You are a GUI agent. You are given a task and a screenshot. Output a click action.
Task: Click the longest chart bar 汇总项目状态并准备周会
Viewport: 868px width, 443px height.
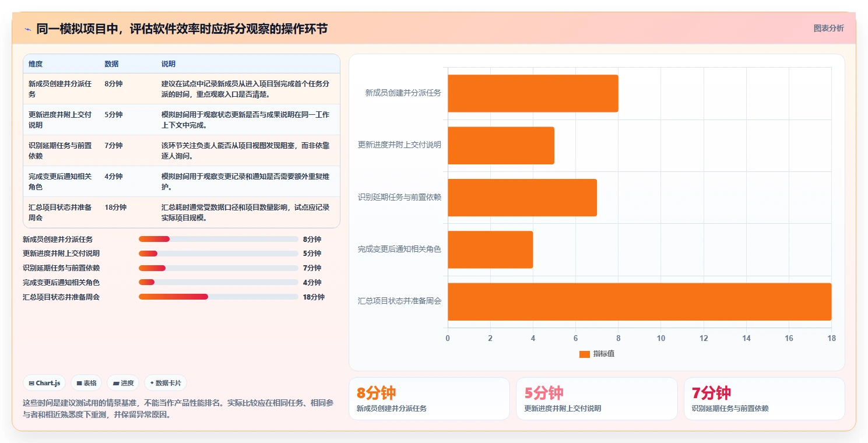pos(639,302)
